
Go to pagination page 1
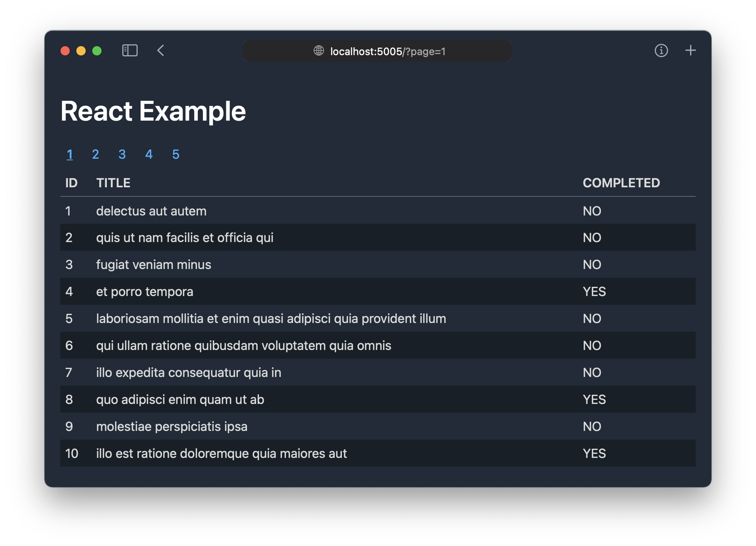(69, 154)
